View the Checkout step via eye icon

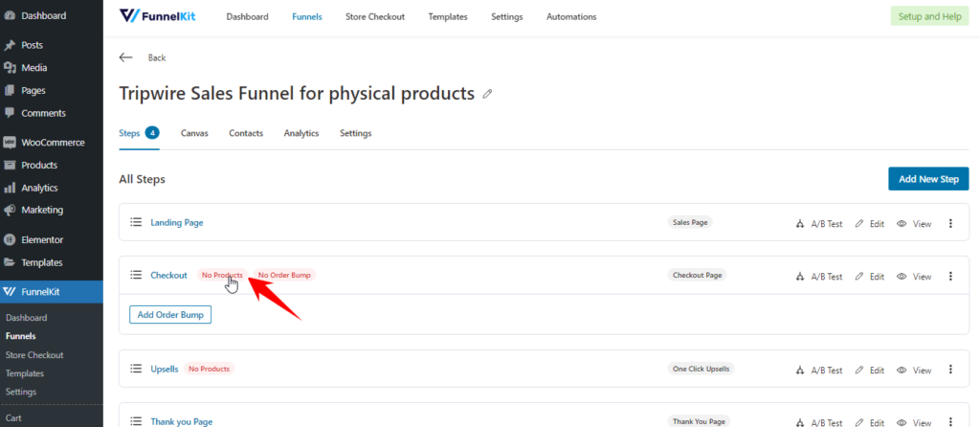tap(914, 277)
